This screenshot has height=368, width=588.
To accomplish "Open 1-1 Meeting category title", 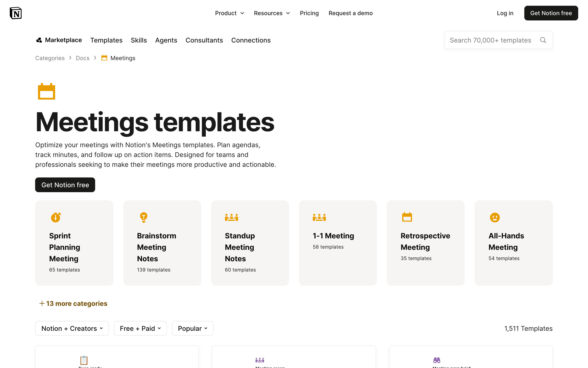I will (x=333, y=236).
